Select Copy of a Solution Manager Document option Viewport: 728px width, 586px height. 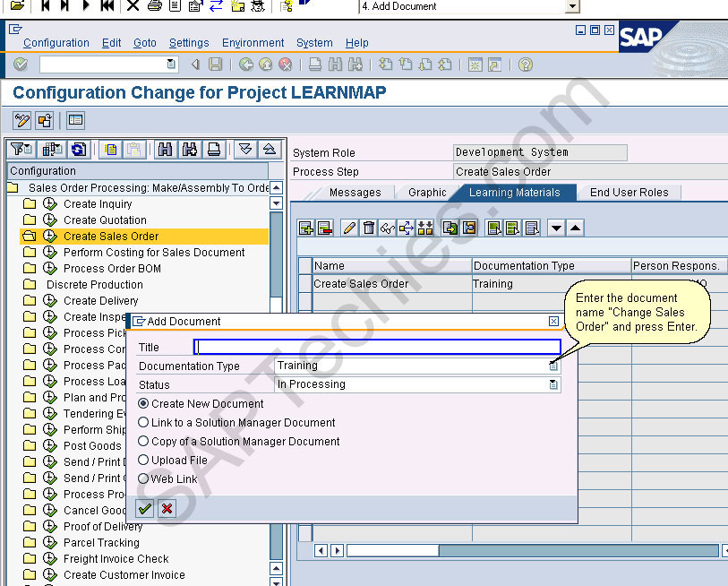click(143, 441)
